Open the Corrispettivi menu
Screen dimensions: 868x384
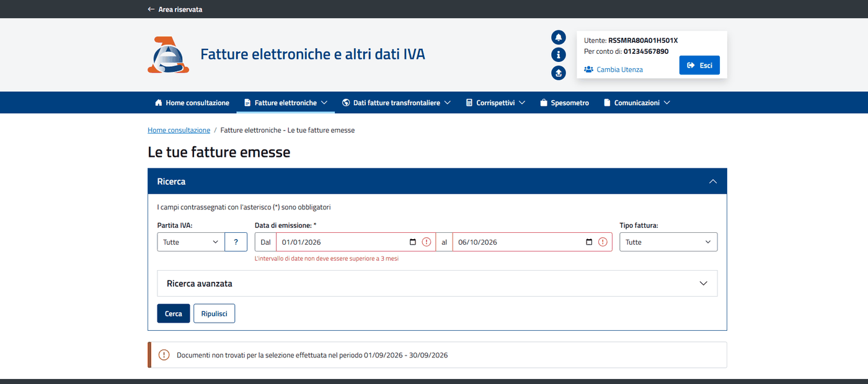[x=496, y=103]
